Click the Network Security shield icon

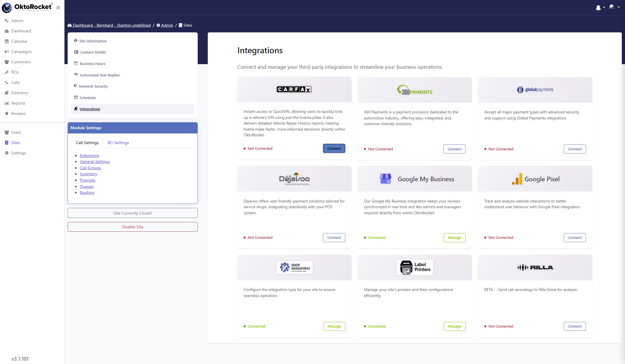[x=75, y=86]
